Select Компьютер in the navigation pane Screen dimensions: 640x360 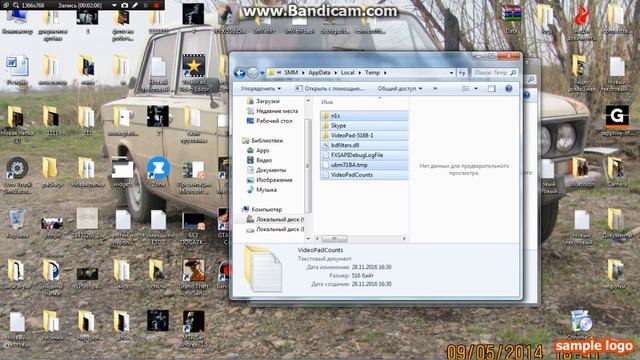pos(262,209)
